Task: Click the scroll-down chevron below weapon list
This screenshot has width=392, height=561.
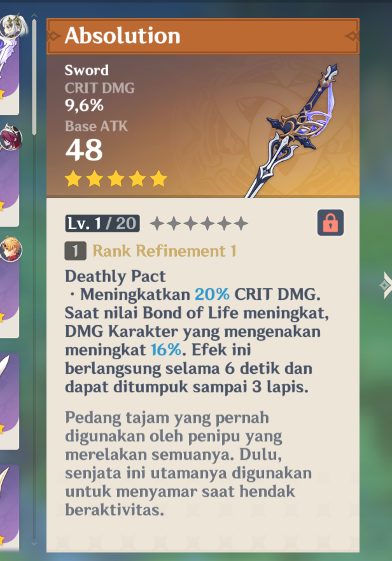Action: (34, 543)
